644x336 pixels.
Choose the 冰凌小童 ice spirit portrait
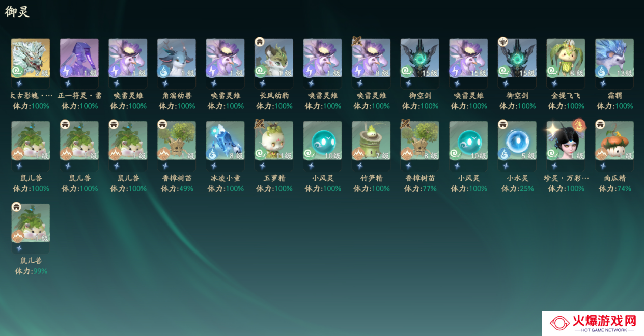click(225, 141)
